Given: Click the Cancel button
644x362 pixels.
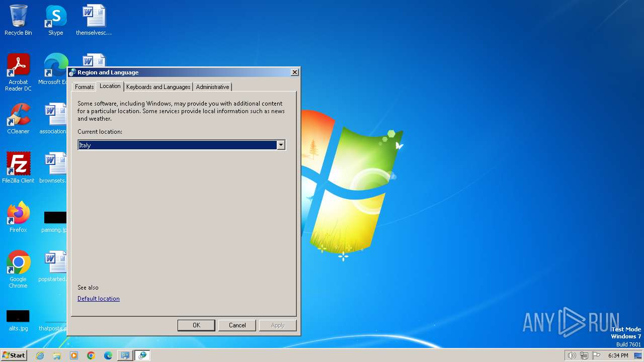Looking at the screenshot, I should (237, 325).
